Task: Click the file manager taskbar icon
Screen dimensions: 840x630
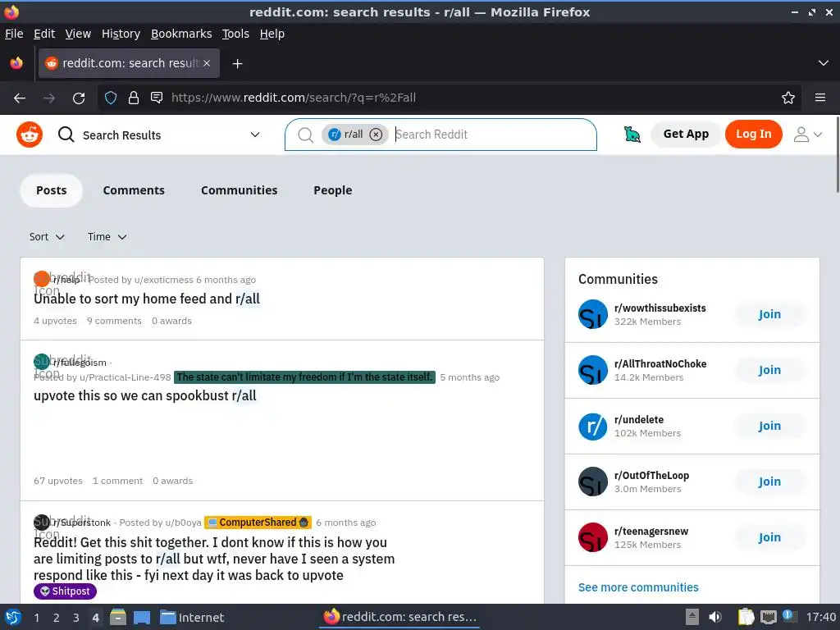Action: pyautogui.click(x=118, y=617)
